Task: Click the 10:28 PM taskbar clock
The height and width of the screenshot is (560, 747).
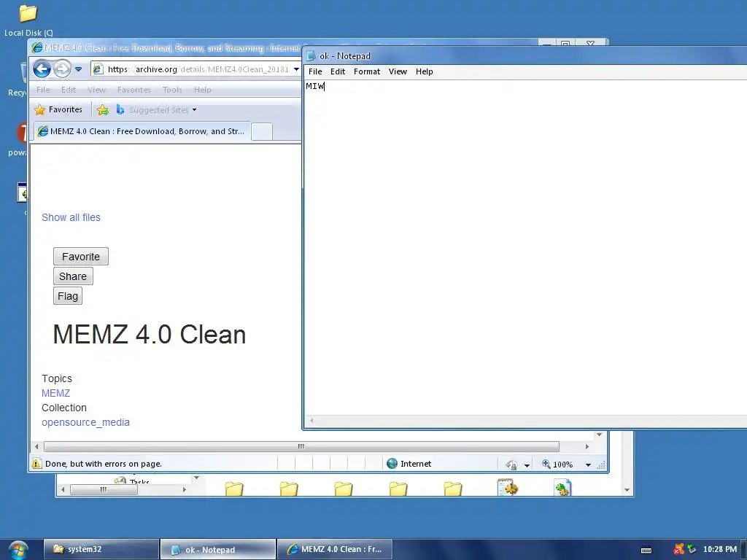Action: point(720,549)
